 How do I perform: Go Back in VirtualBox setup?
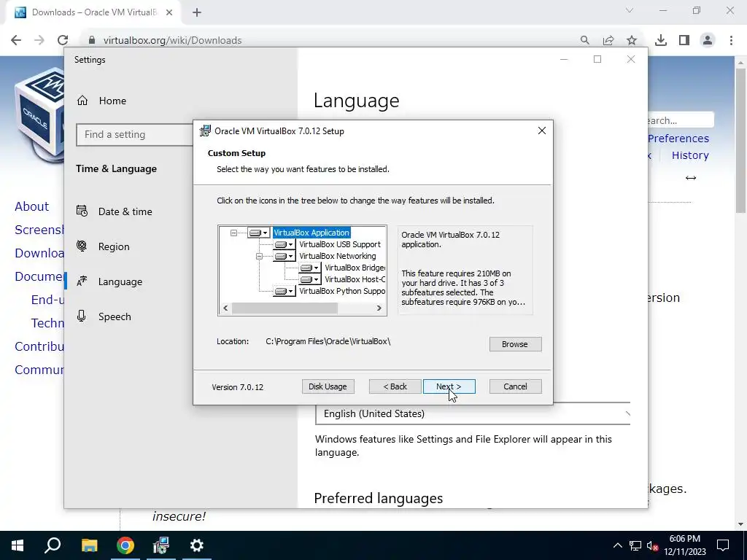(395, 386)
